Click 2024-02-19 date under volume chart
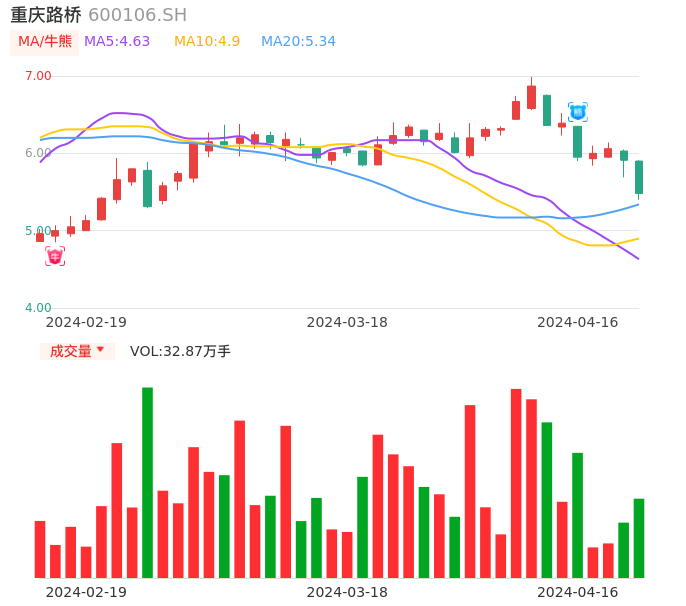 tap(86, 592)
